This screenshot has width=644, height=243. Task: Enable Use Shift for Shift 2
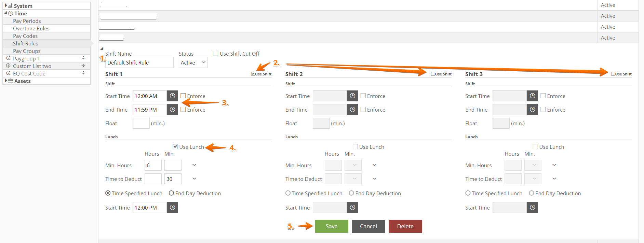(433, 74)
